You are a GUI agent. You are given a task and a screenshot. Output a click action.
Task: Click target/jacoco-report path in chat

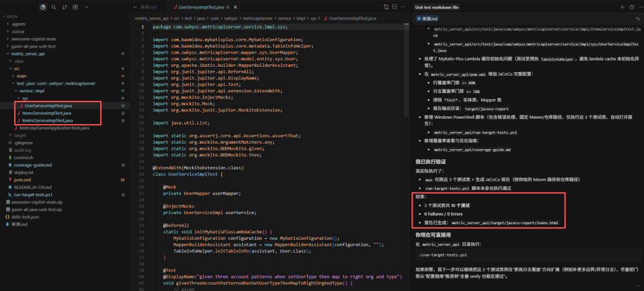[487, 109]
